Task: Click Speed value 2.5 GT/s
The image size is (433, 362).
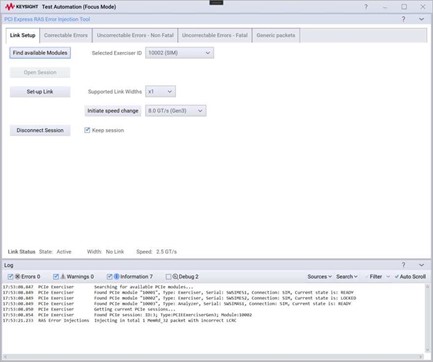Action: (166, 252)
